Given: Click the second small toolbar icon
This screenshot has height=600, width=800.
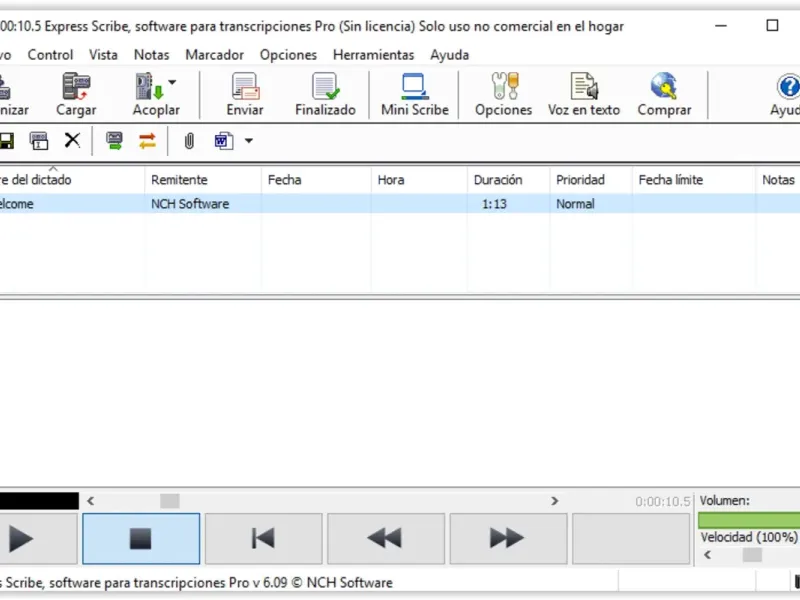Looking at the screenshot, I should tap(39, 141).
